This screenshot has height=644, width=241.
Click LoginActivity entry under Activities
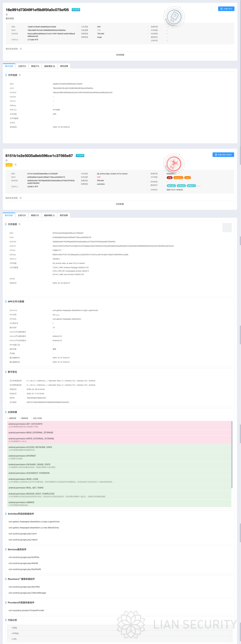click(x=34, y=521)
